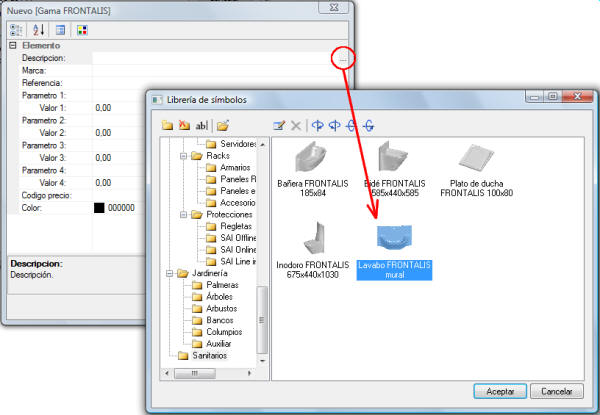Image resolution: width=600 pixels, height=415 pixels.
Task: Click the tree's horizontal scrollbar thumb
Action: pyautogui.click(x=195, y=373)
